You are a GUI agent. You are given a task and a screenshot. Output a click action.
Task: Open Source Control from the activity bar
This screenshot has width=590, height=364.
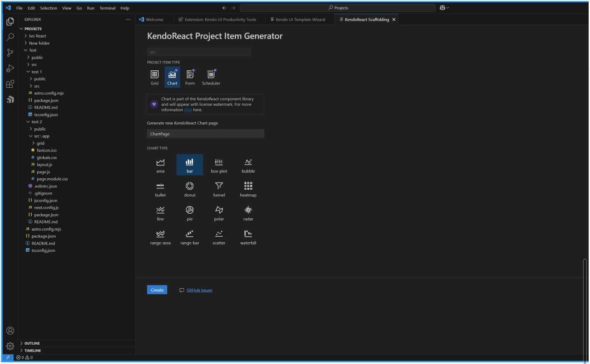[10, 52]
